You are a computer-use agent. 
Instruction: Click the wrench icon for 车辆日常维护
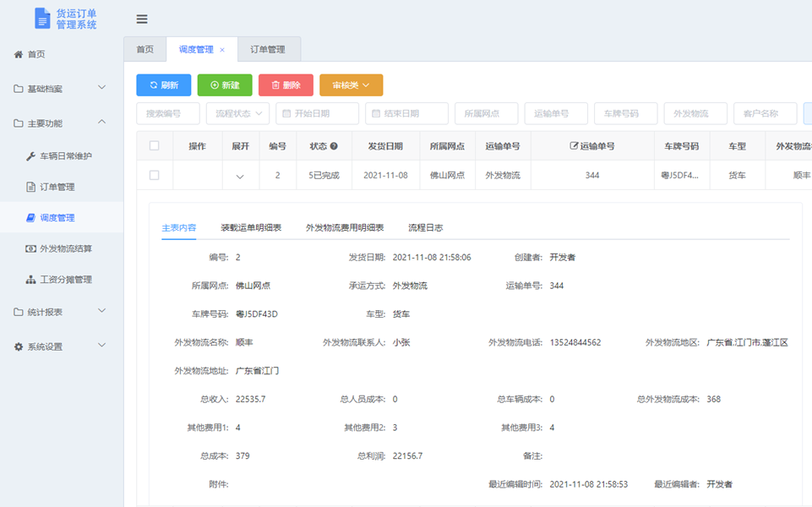click(30, 155)
